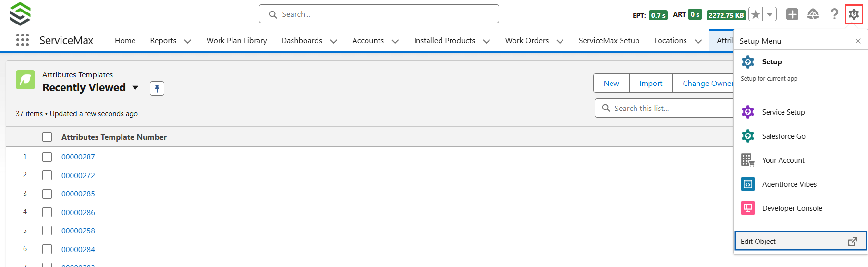Click the New button
Screen dimensions: 868x267
coord(611,83)
